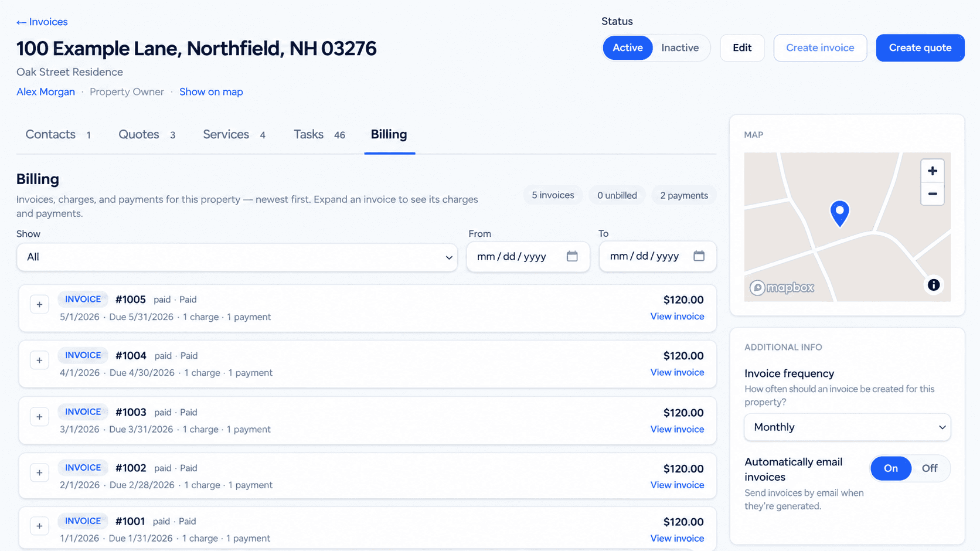Viewport: 980px width, 551px height.
Task: Click the From date input field
Action: pyautogui.click(x=528, y=257)
